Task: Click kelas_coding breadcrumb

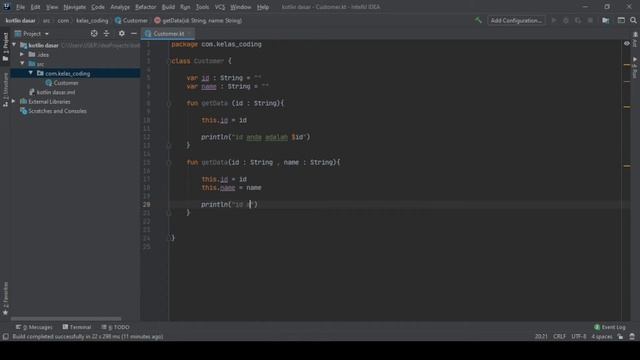Action: [x=92, y=20]
